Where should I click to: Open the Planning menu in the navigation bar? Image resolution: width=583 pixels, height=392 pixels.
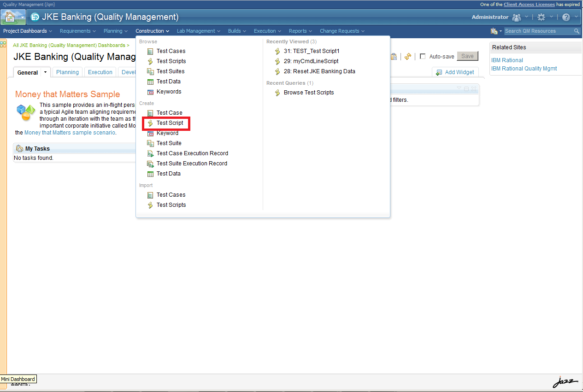[x=116, y=31]
